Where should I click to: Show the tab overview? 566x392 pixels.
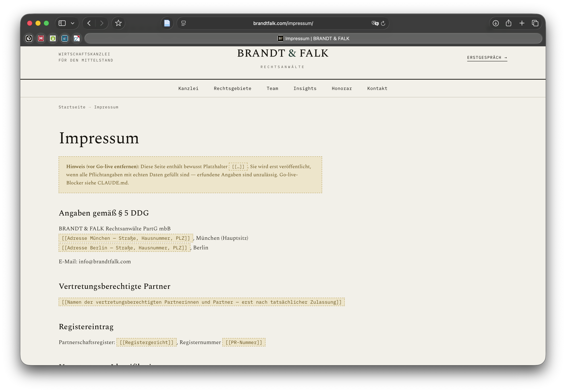pos(535,23)
